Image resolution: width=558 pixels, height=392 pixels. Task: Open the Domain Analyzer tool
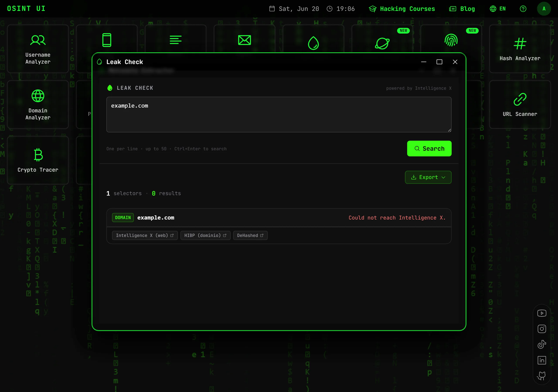click(38, 105)
